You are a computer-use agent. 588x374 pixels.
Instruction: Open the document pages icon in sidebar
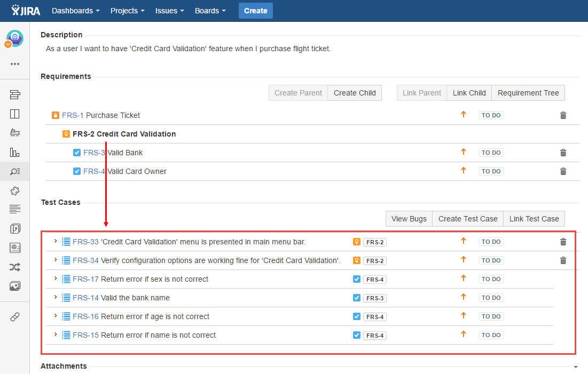(x=15, y=228)
